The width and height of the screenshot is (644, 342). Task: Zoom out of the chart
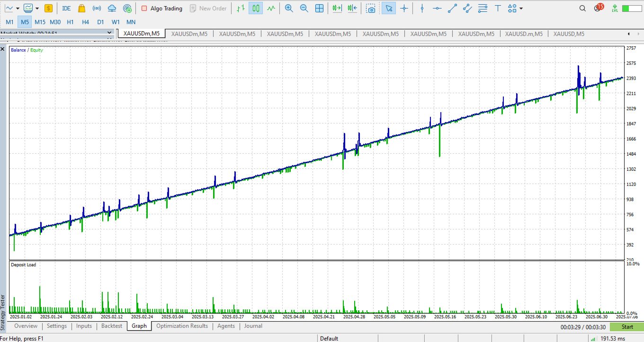[x=304, y=8]
